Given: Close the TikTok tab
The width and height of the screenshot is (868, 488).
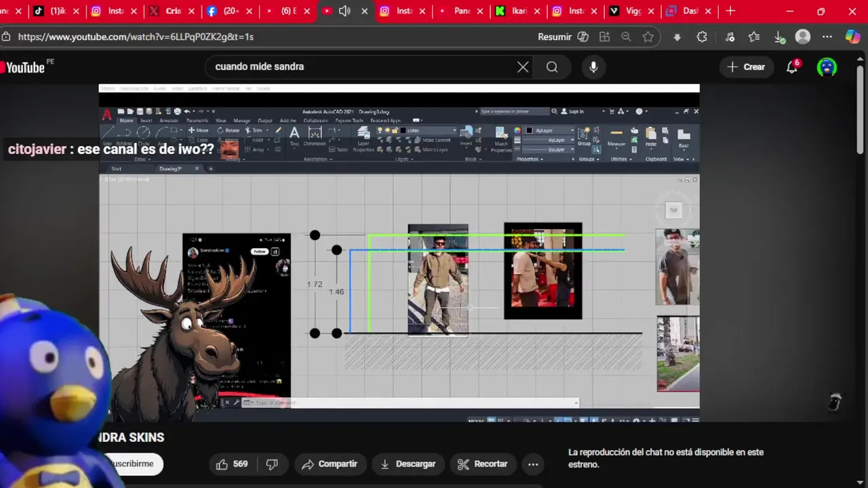Looking at the screenshot, I should 76,11.
